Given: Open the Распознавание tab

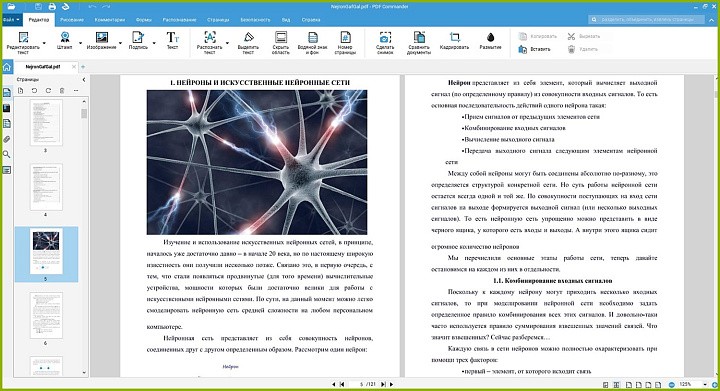Looking at the screenshot, I should [179, 20].
